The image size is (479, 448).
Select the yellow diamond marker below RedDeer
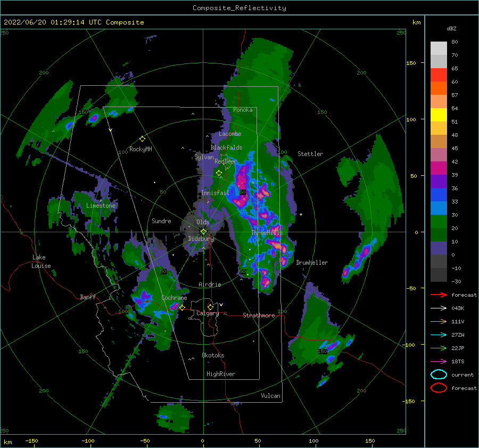point(219,173)
